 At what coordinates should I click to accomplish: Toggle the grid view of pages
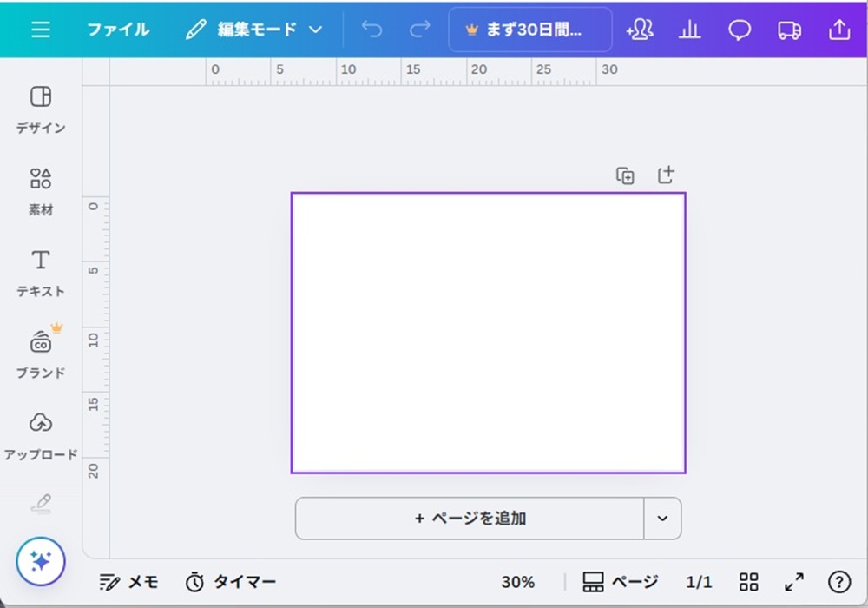(x=748, y=582)
